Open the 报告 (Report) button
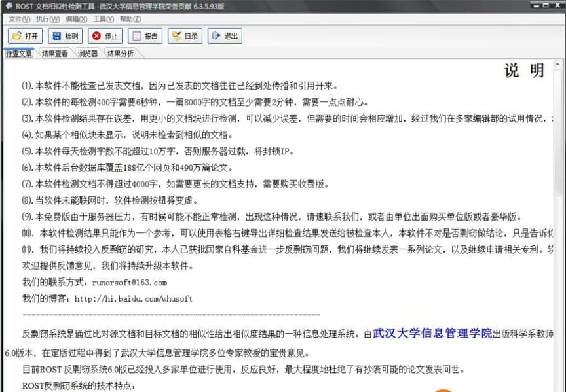566x392 pixels. pyautogui.click(x=145, y=36)
